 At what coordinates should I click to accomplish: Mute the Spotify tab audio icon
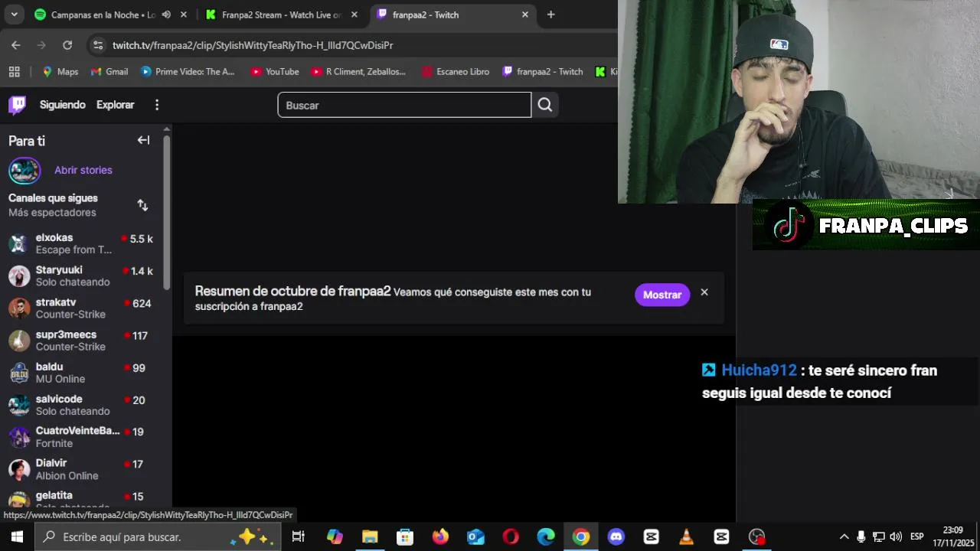tap(166, 15)
